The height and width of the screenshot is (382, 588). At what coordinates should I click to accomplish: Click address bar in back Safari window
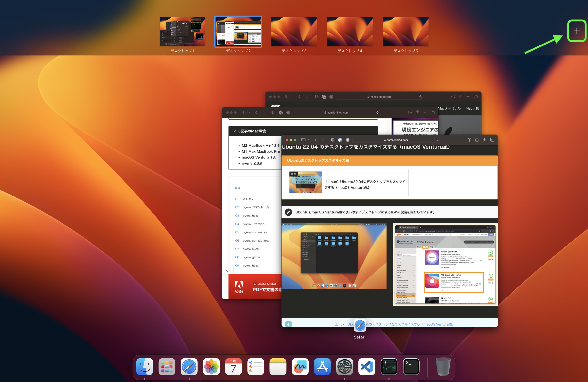click(x=379, y=97)
